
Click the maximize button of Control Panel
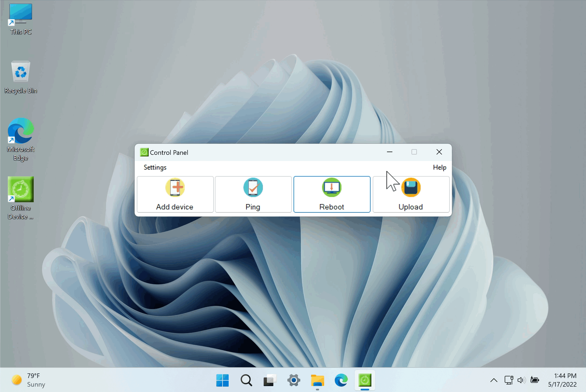click(414, 152)
